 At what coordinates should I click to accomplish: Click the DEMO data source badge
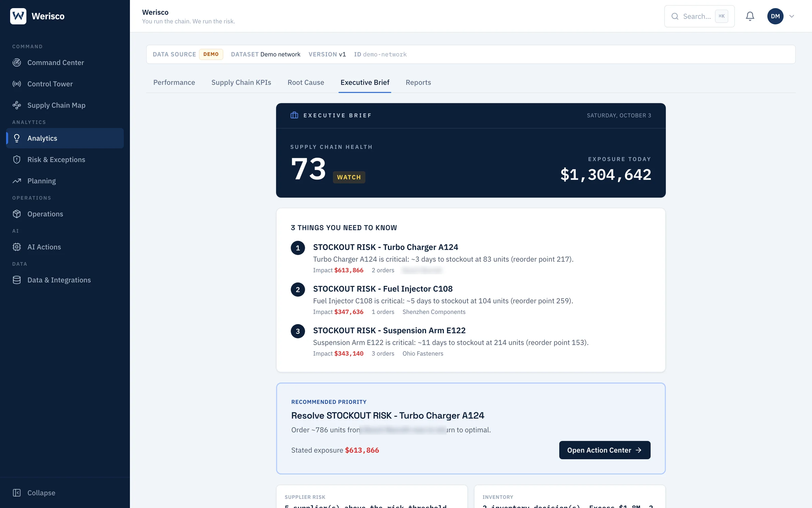tap(211, 54)
